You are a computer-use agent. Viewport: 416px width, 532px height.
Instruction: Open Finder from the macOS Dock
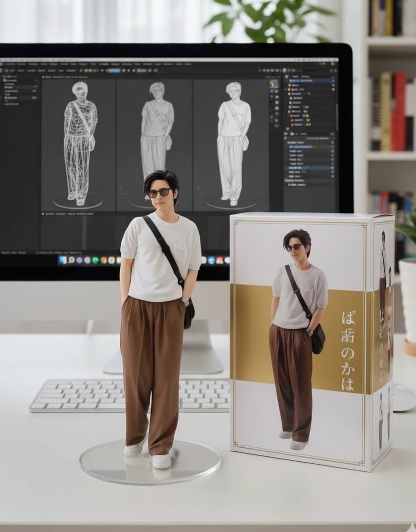click(x=63, y=260)
